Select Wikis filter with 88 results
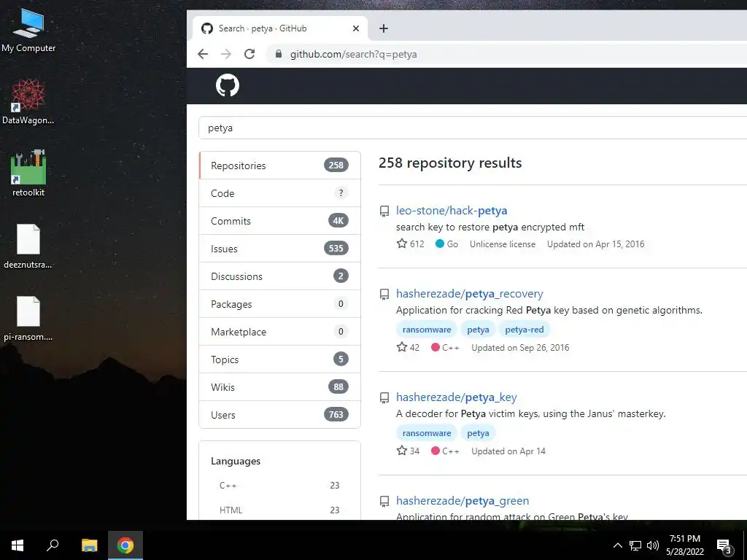The image size is (747, 560). [x=279, y=386]
